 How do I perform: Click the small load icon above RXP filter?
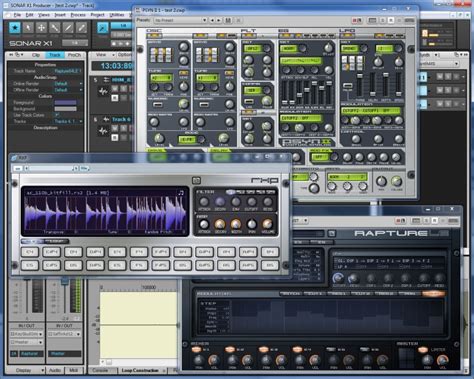196,181
